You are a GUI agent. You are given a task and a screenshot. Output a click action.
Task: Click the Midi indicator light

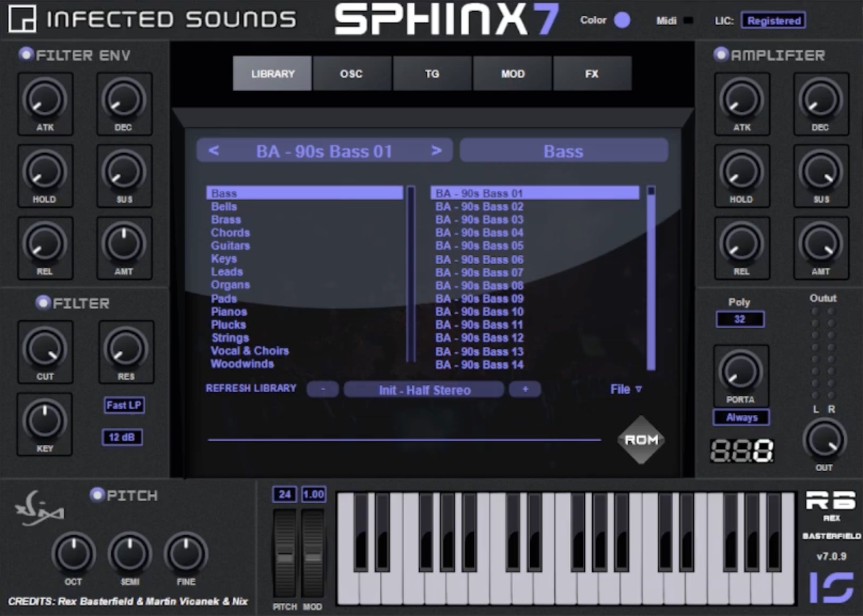click(688, 20)
